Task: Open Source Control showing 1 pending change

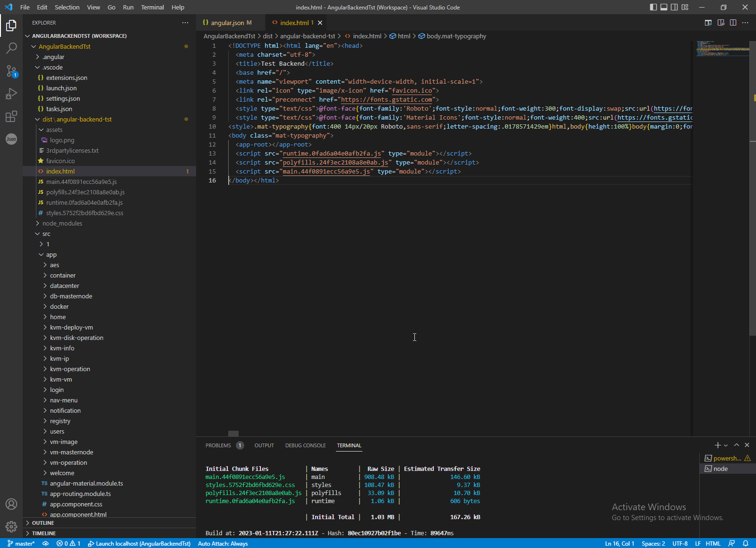Action: tap(11, 71)
